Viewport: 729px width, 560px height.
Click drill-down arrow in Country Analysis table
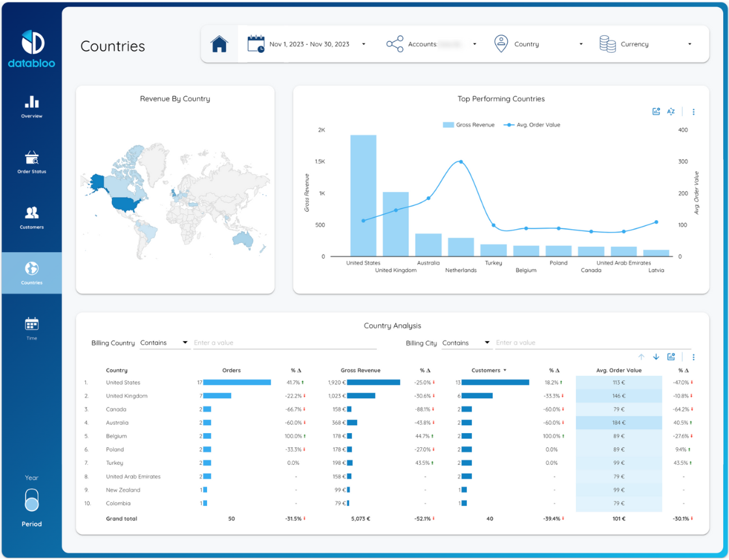pyautogui.click(x=656, y=357)
